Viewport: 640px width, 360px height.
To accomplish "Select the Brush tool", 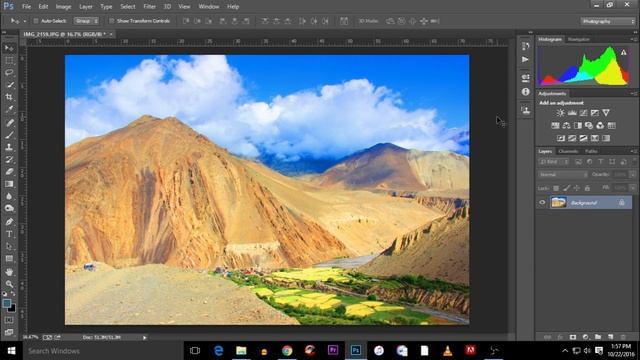I will [9, 135].
